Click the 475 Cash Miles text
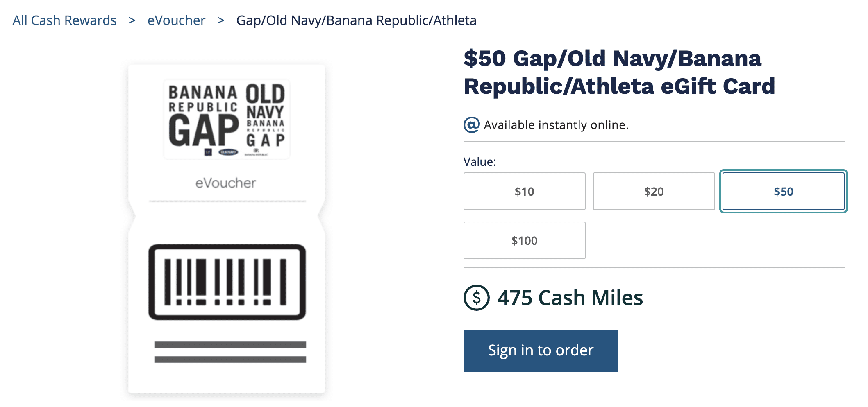 (570, 298)
